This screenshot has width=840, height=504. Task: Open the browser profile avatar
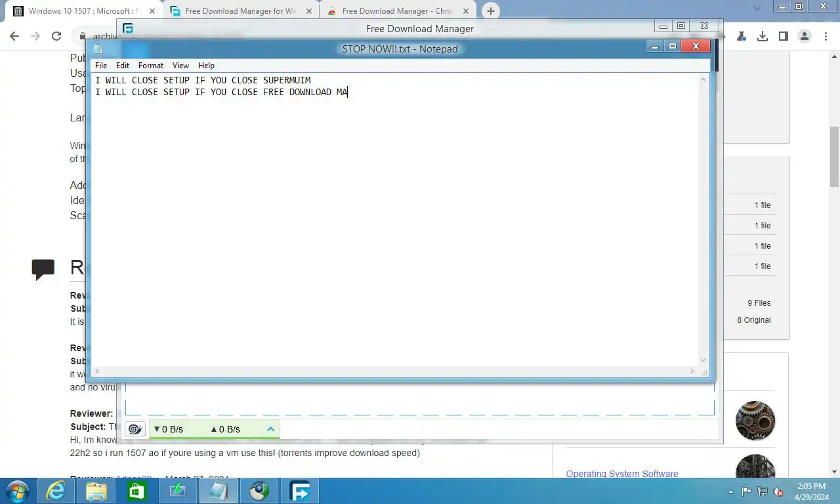pos(805,37)
